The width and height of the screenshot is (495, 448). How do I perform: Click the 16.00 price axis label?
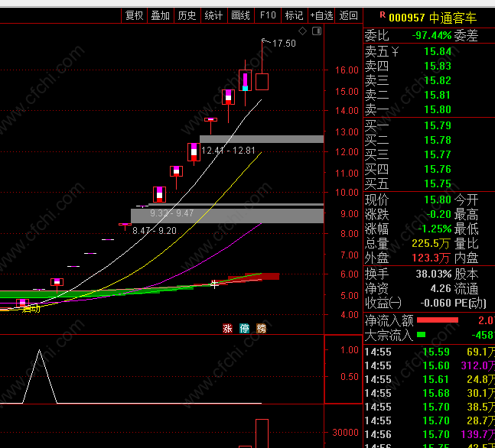[x=347, y=70]
